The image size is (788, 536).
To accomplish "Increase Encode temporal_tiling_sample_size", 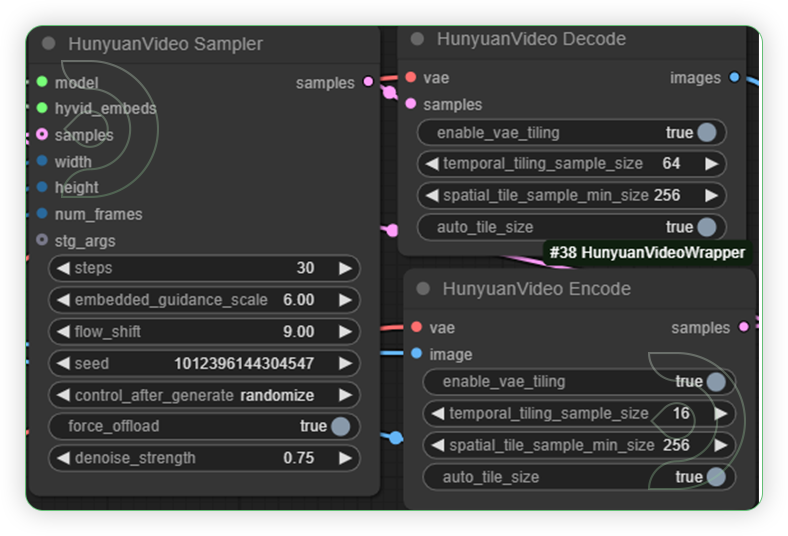I will point(721,413).
